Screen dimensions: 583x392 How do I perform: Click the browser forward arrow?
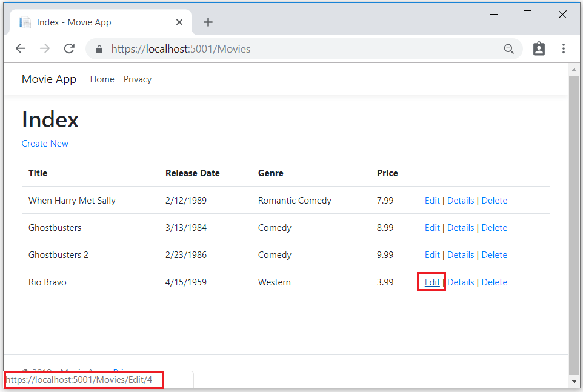(44, 48)
